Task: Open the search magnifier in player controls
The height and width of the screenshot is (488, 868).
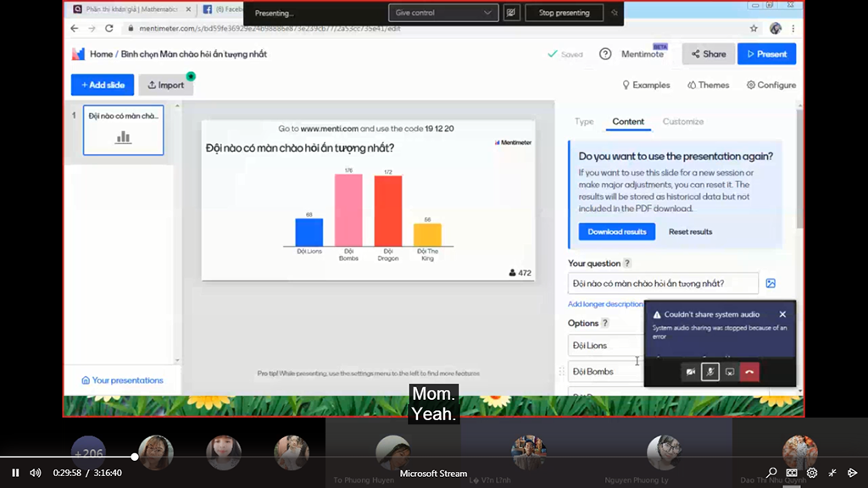Action: pos(771,473)
